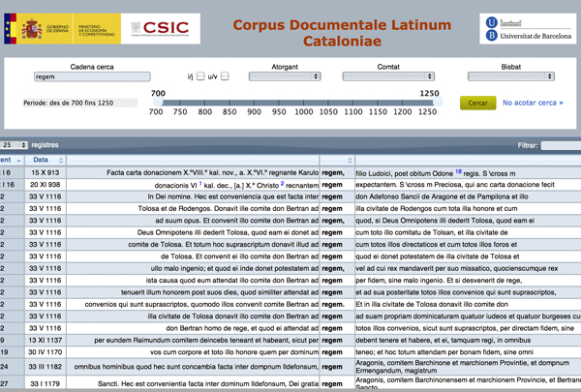
Task: Open the Atorgant dropdown
Action: click(x=285, y=76)
